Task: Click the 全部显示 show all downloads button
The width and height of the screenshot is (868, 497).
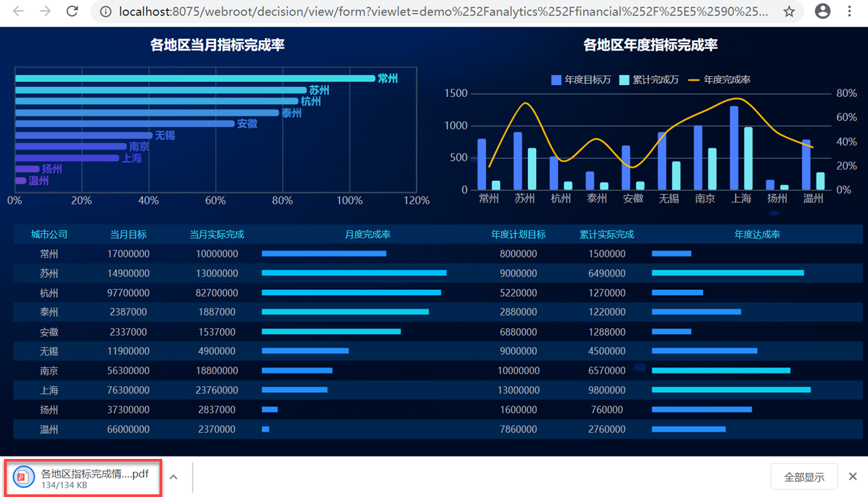Action: (804, 477)
